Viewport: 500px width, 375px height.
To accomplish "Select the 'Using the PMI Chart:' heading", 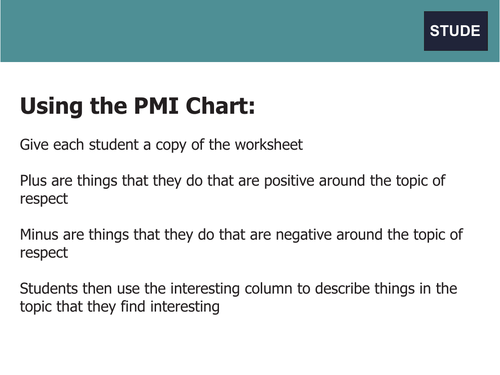I will pos(138,106).
